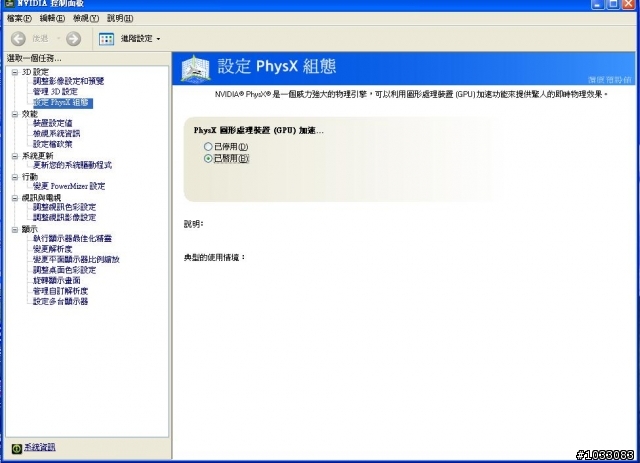Open the back history dropdown arrow
640x463 pixels.
[58, 39]
